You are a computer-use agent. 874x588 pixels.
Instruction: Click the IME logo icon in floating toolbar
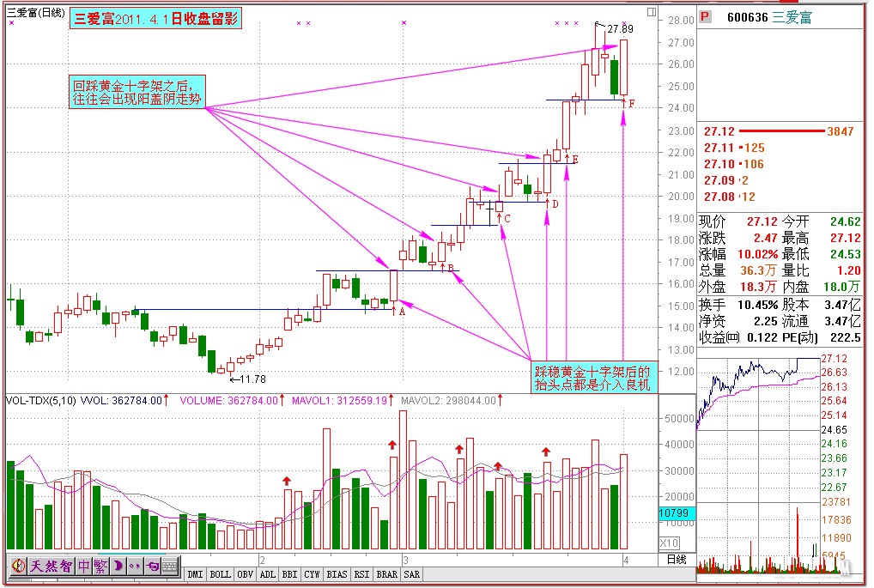click(x=18, y=566)
